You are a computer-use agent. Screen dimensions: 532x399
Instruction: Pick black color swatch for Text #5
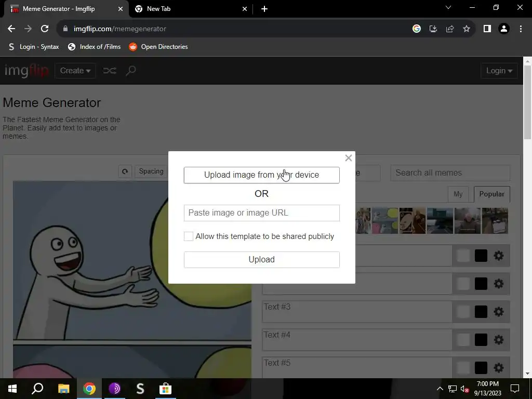click(x=481, y=368)
